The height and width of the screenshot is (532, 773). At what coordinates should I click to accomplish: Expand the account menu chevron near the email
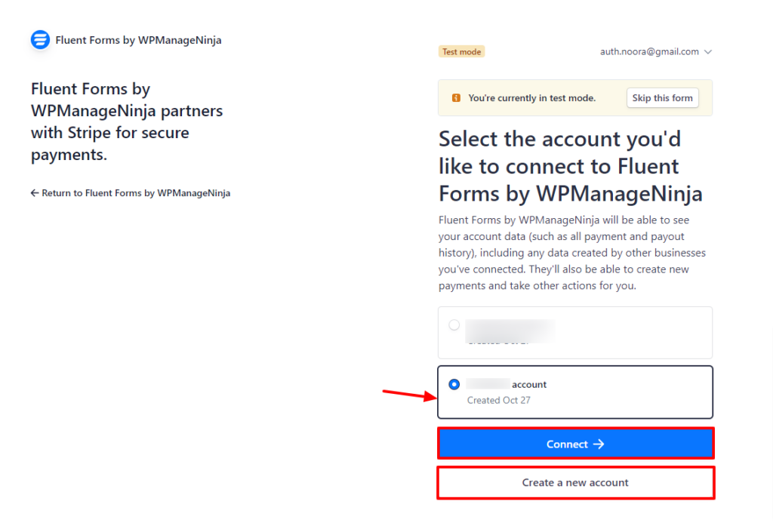(x=708, y=52)
